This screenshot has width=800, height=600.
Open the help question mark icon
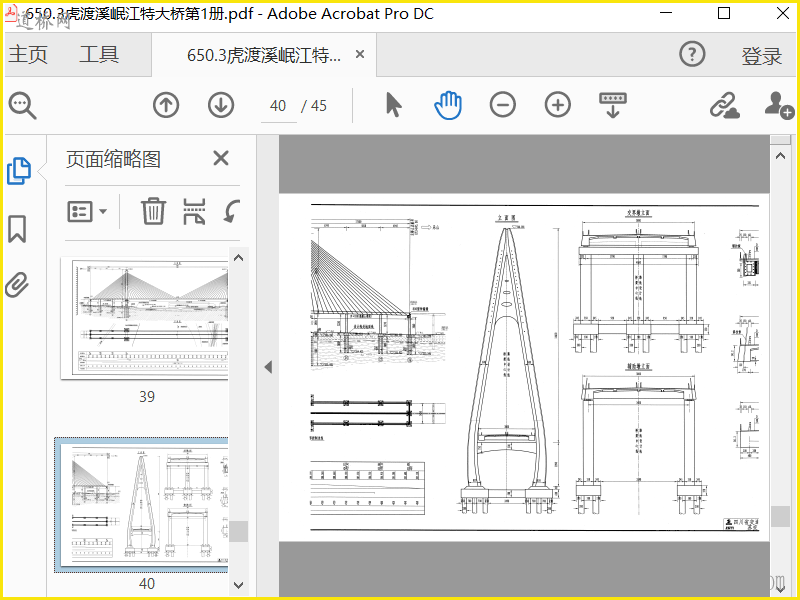692,54
